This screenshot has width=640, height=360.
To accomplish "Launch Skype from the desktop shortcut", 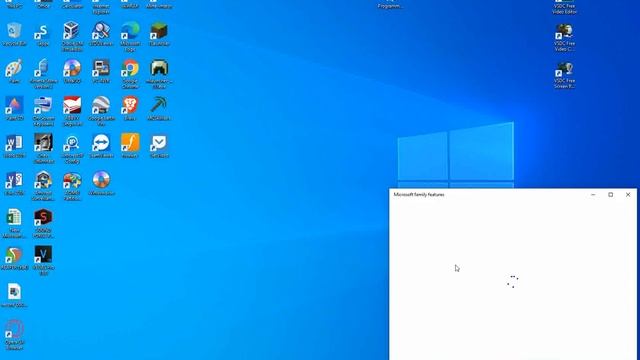I will (x=43, y=31).
